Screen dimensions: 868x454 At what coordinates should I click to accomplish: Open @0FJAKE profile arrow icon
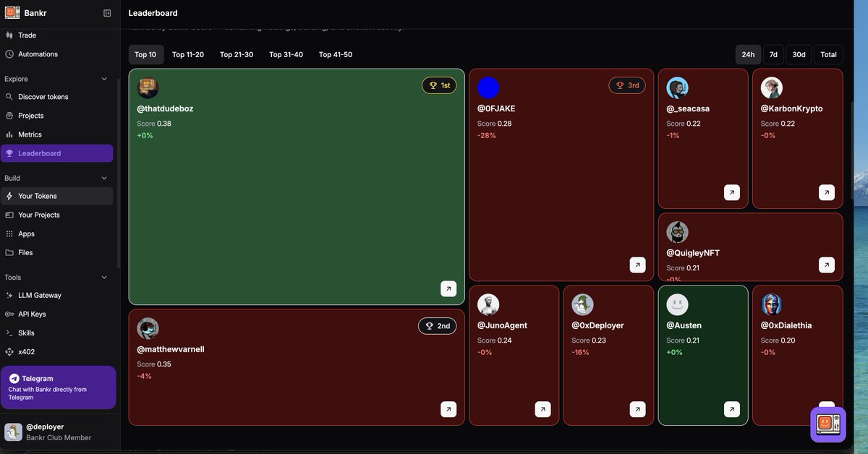(637, 265)
